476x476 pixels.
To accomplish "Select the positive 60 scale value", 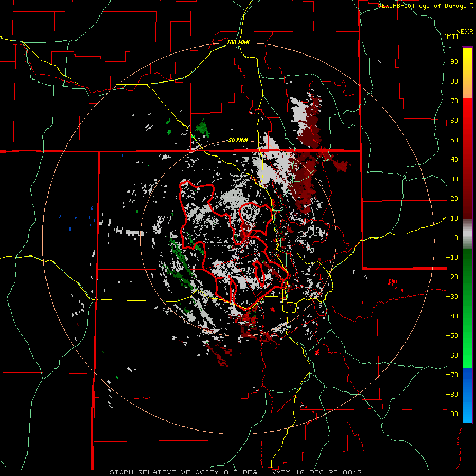I will [454, 120].
